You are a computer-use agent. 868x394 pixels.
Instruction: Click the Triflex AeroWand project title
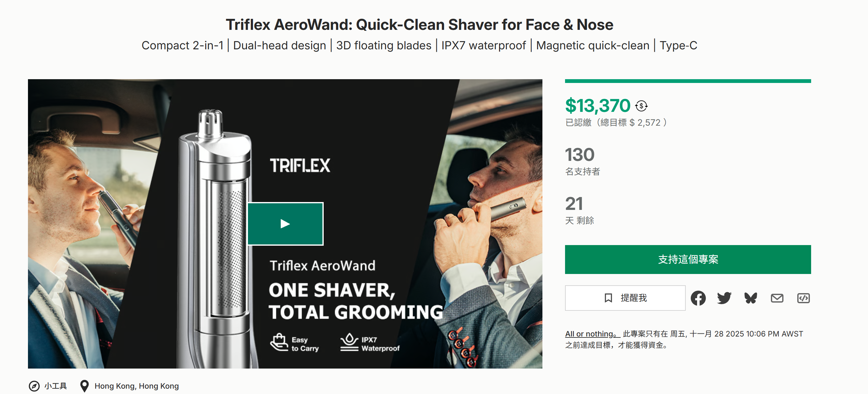click(419, 25)
